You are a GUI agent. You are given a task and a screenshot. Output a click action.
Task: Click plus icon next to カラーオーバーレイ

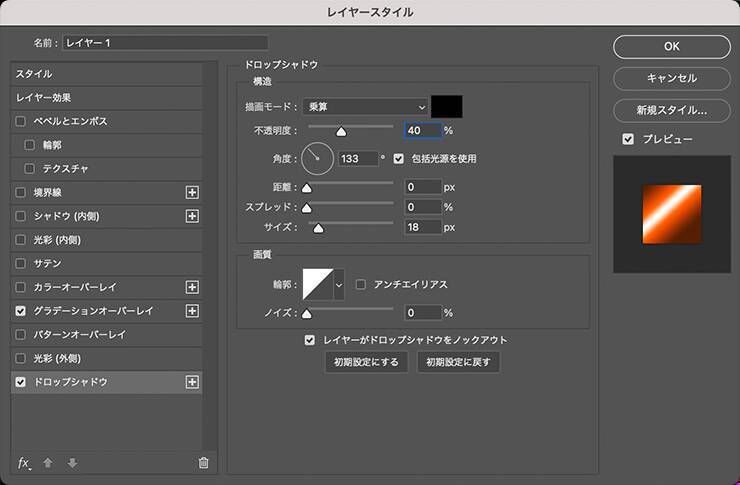point(193,287)
